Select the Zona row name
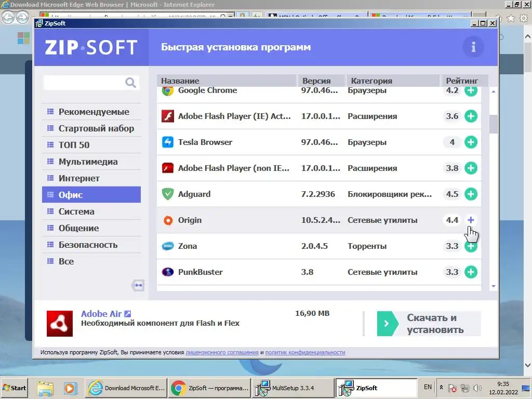Image resolution: width=532 pixels, height=399 pixels. tap(188, 246)
